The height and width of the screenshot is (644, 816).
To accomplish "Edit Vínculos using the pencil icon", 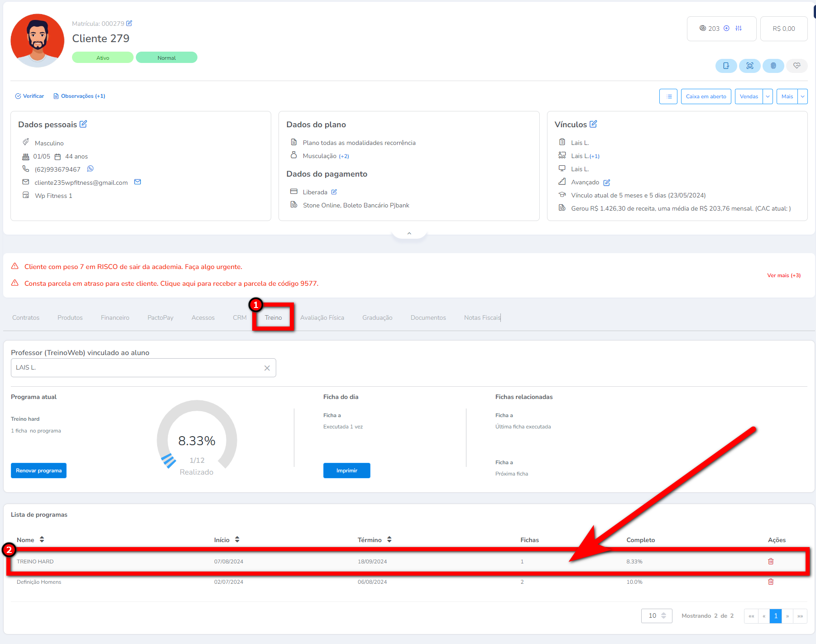I will [593, 124].
